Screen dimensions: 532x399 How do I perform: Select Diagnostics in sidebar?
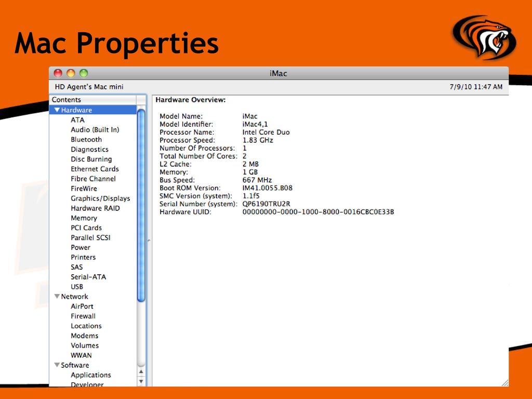[89, 149]
